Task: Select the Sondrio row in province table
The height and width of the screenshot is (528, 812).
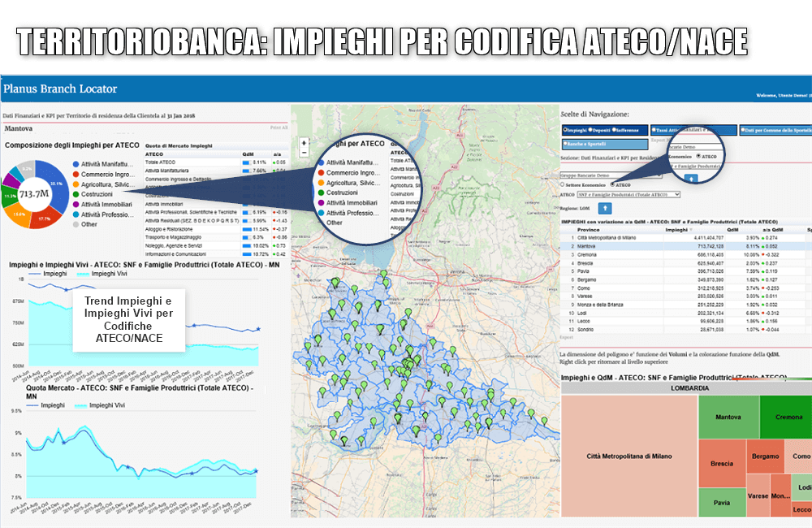Action: coord(685,330)
